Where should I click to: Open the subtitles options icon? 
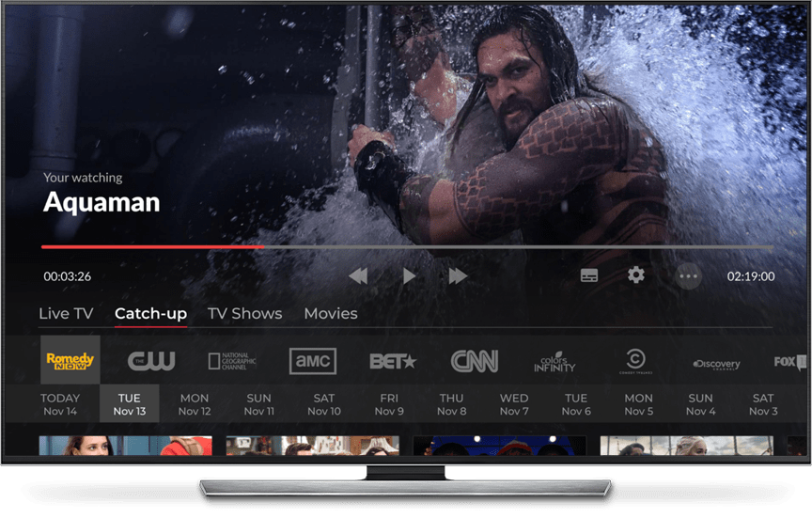(589, 275)
